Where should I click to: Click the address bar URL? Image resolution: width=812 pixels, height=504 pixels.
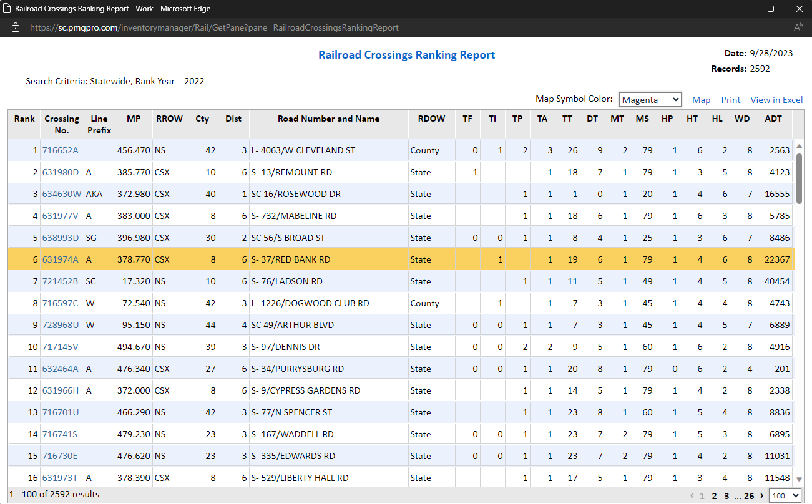point(214,27)
